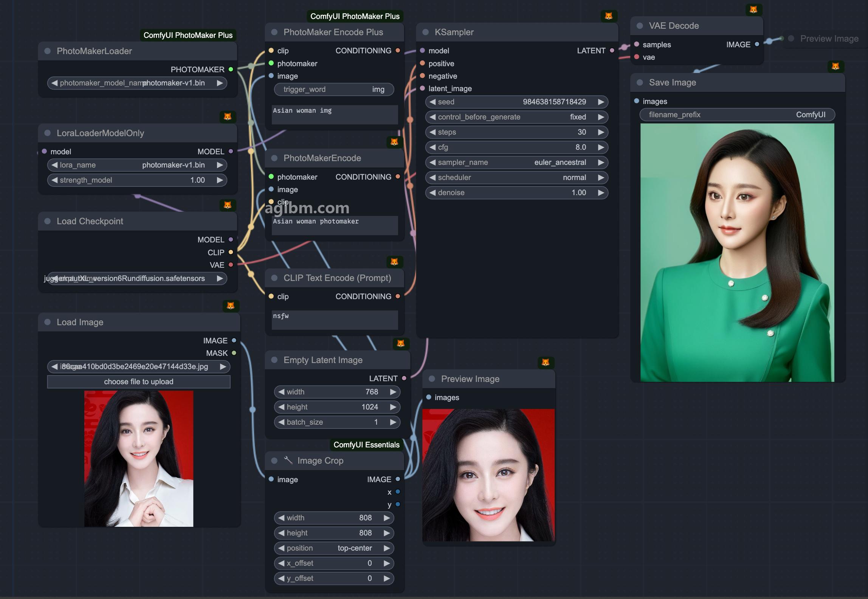Viewport: 868px width, 599px height.
Task: Click fox badge above CLIP Text Encode node
Action: coord(394,262)
